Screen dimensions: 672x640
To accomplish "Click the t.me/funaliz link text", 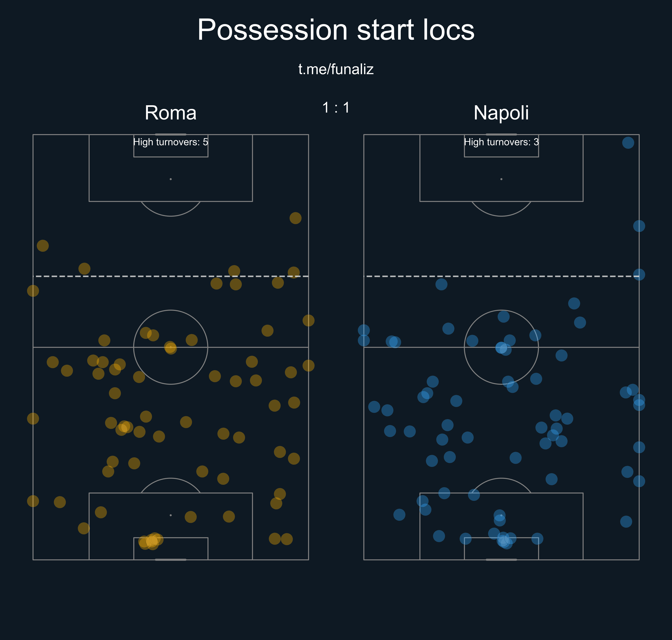I will pos(336,69).
